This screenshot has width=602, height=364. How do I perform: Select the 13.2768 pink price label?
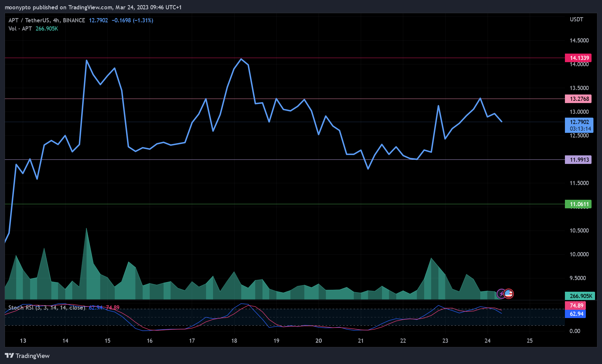[578, 99]
